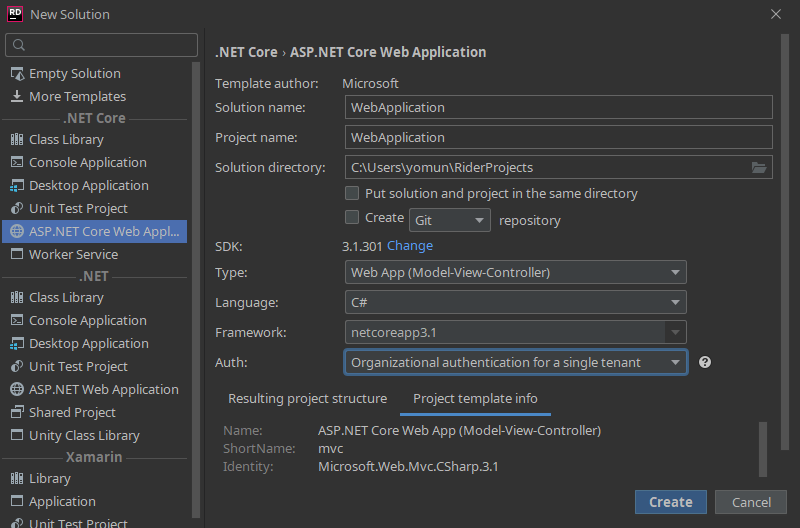800x528 pixels.
Task: Click 'Microsoft.Web.Mvc.CSharp.3.1' identity text
Action: pyautogui.click(x=408, y=466)
